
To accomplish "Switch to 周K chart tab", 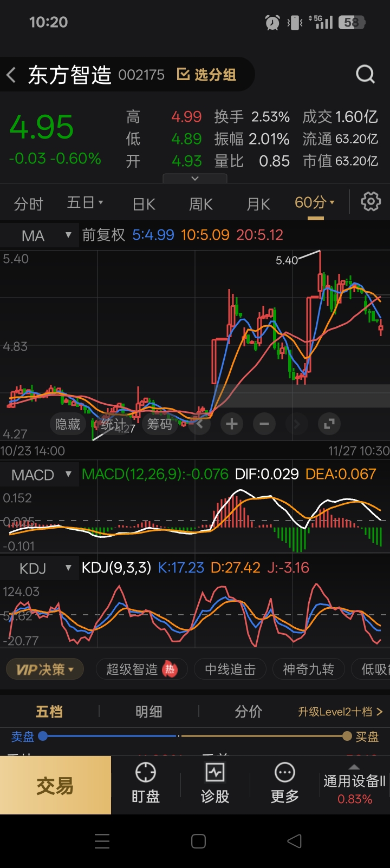I will 200,204.
